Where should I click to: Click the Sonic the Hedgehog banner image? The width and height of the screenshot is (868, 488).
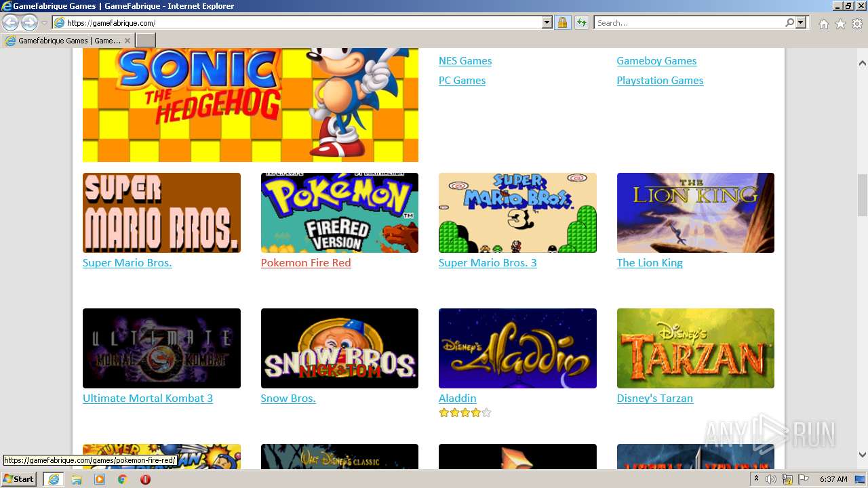tap(250, 105)
